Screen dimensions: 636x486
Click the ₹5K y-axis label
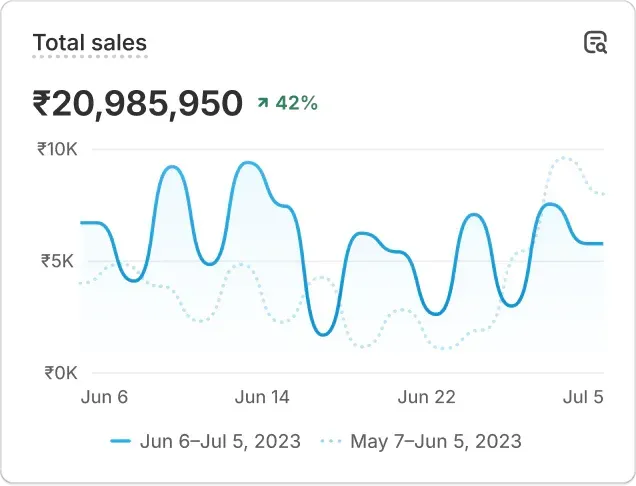coord(59,261)
